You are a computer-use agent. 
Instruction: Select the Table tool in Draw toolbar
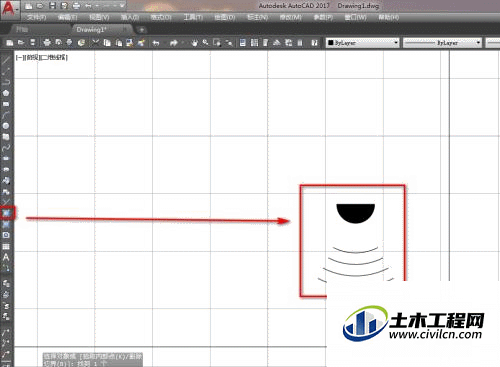pyautogui.click(x=6, y=246)
